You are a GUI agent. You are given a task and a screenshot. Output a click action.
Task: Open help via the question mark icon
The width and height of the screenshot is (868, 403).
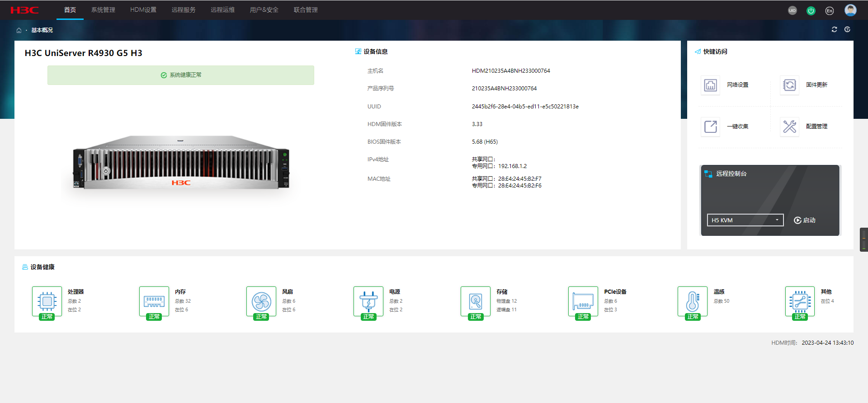point(848,29)
